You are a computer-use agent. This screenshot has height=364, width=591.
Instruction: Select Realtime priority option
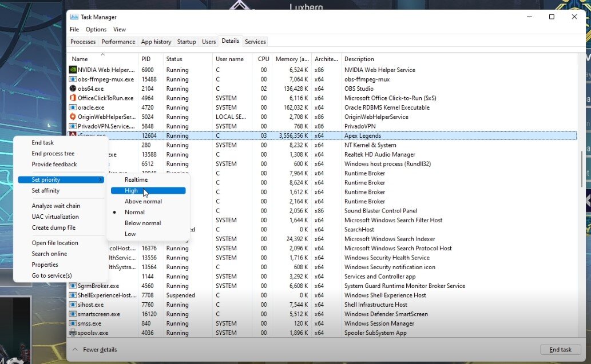click(x=136, y=180)
